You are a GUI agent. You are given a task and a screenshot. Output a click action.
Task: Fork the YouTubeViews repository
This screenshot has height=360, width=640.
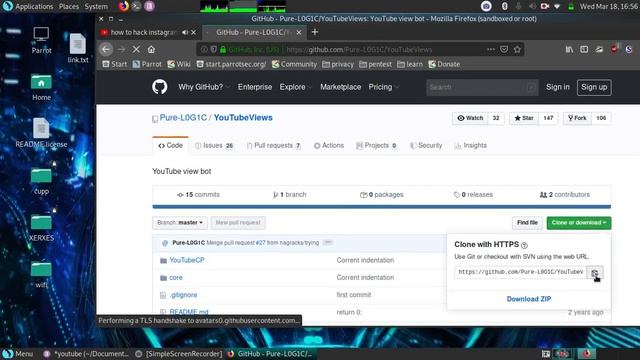point(577,118)
